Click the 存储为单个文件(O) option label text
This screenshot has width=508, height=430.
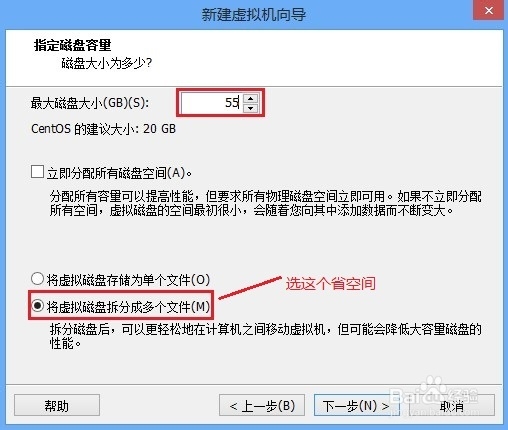[x=128, y=280]
